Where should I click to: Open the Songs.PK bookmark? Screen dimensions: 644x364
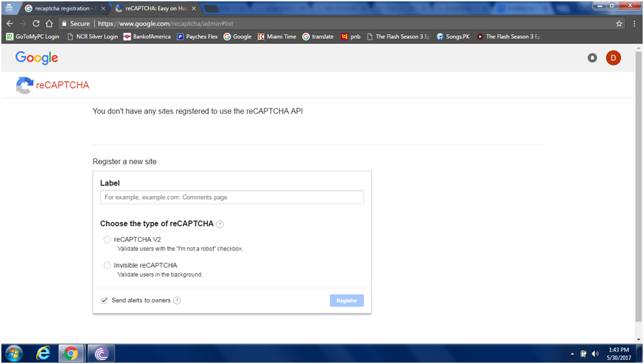(x=453, y=37)
